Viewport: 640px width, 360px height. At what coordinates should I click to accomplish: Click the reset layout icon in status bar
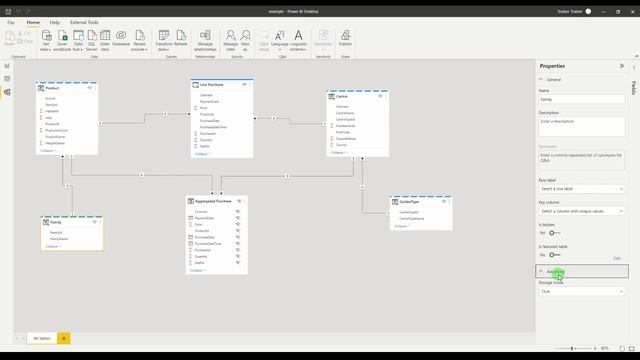(x=622, y=349)
